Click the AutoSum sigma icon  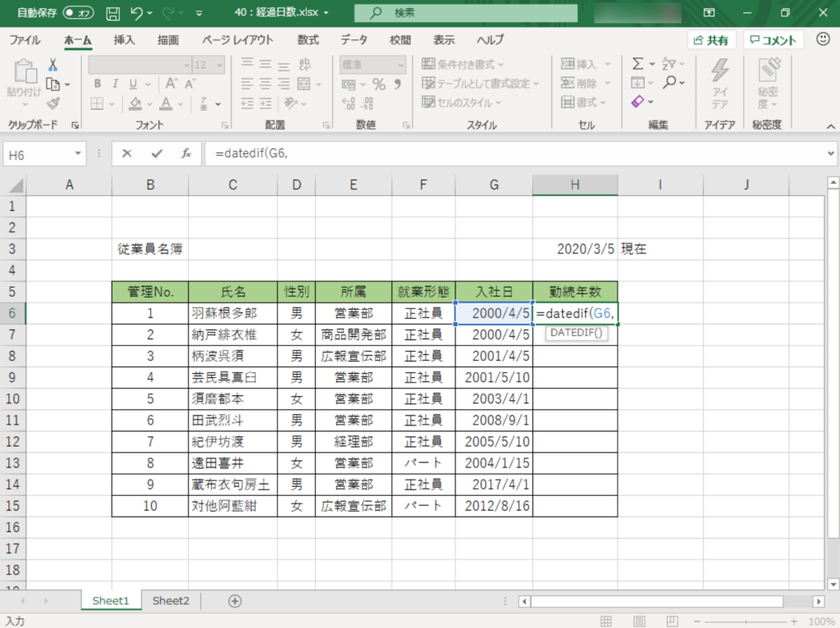coord(637,63)
